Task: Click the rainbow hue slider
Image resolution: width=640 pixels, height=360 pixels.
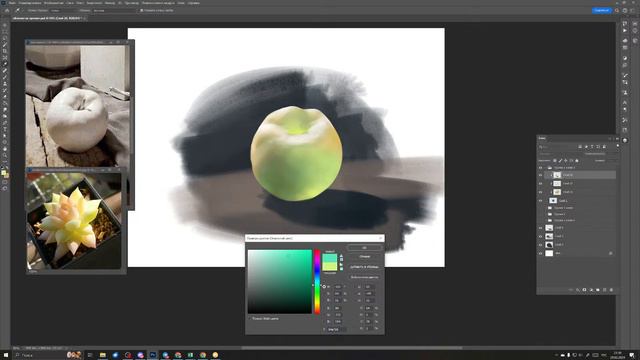Action: click(317, 282)
